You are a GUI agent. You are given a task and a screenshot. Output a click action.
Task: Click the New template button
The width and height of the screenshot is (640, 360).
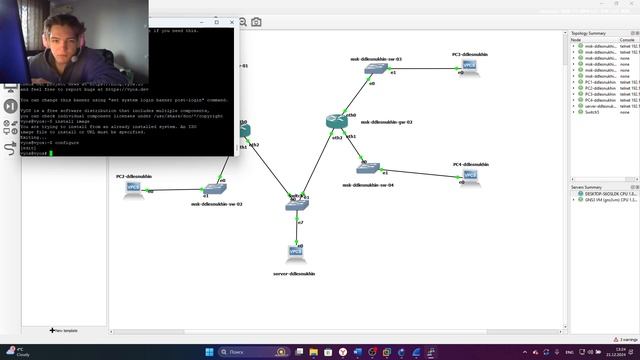[x=64, y=330]
